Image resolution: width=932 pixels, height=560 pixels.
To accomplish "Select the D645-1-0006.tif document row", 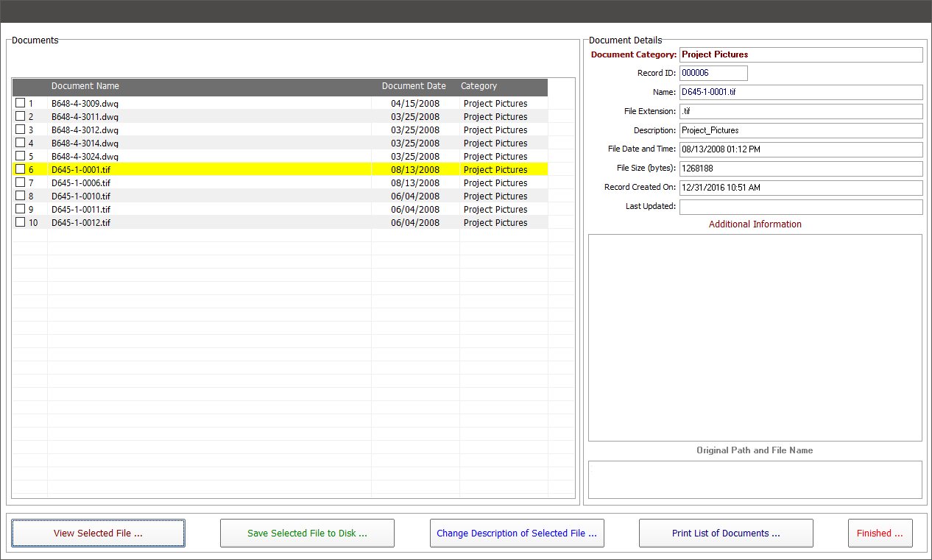I will pyautogui.click(x=81, y=182).
